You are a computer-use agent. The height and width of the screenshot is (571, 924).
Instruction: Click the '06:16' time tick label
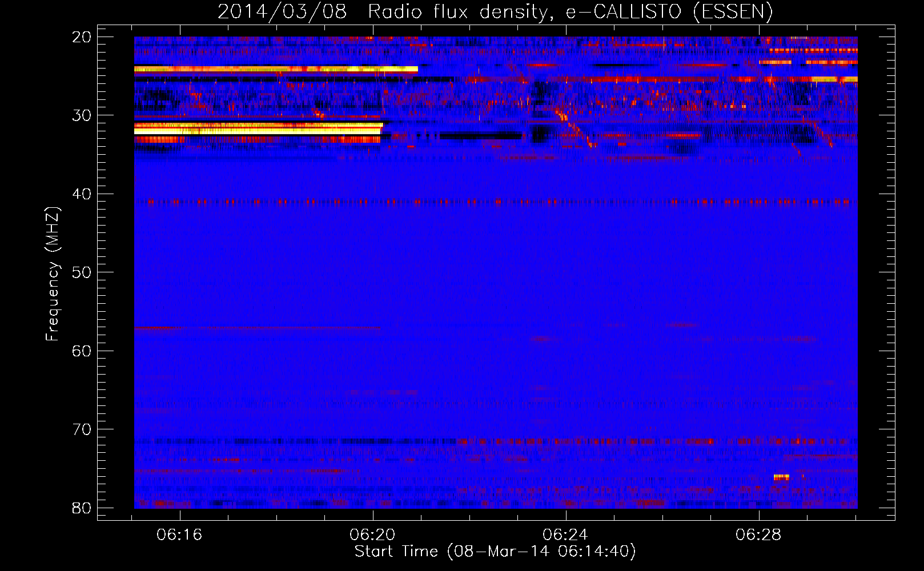click(180, 535)
